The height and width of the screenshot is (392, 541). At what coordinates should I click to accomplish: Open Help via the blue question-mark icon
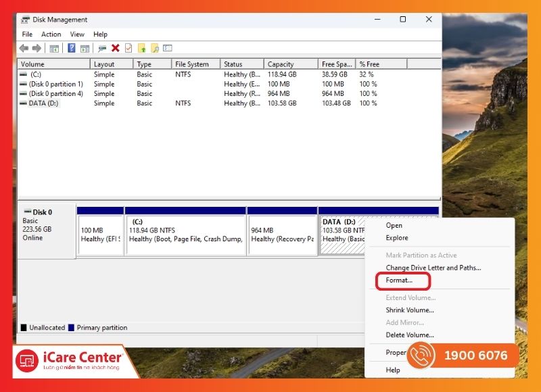tap(71, 48)
